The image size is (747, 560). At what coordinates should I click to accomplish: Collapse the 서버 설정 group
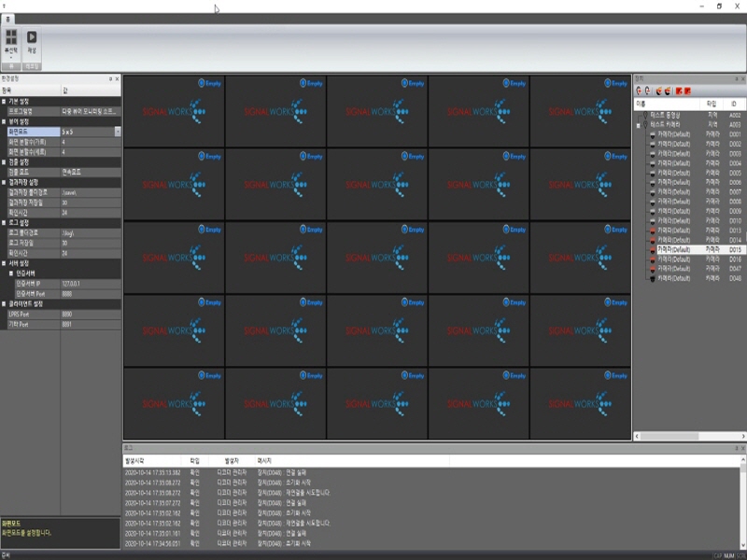click(x=4, y=263)
